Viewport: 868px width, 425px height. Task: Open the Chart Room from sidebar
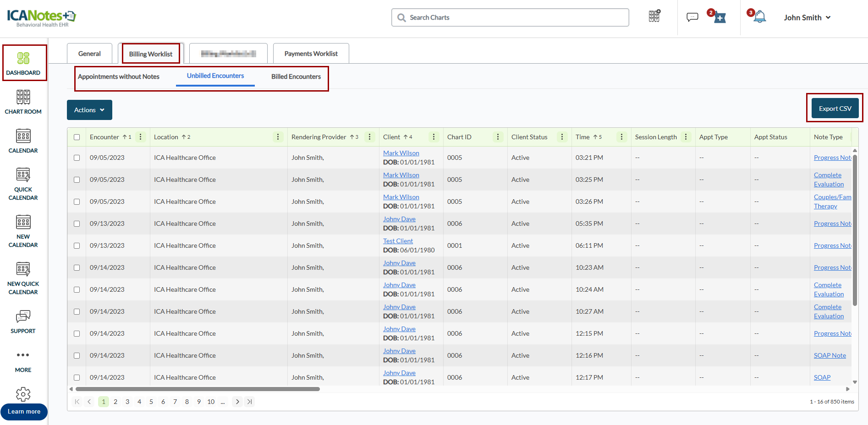coord(23,102)
